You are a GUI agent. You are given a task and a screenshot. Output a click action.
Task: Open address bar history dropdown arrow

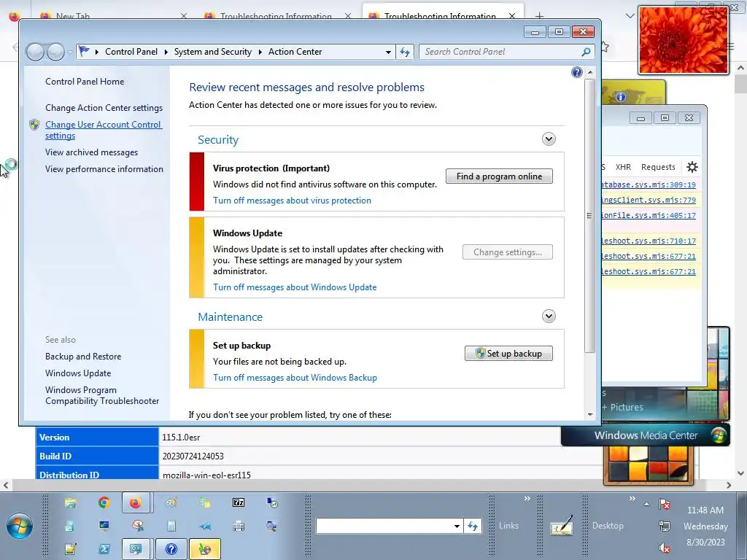(x=388, y=52)
